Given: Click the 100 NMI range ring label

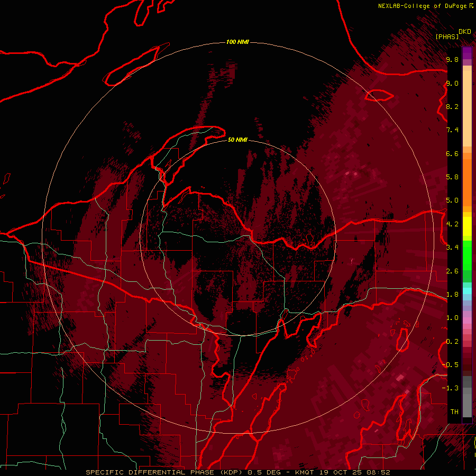Looking at the screenshot, I should (237, 42).
